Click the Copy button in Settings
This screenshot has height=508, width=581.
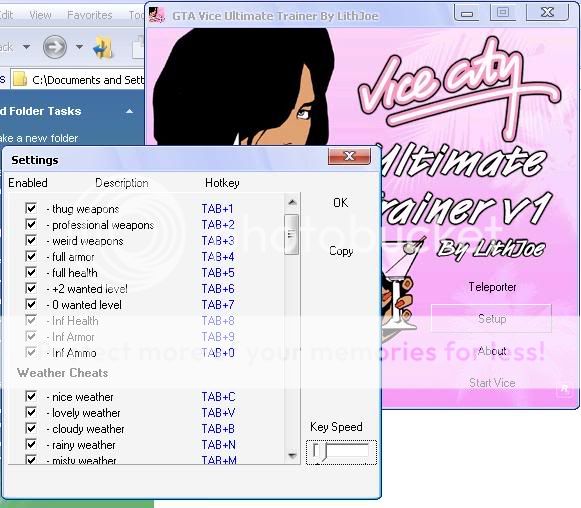pos(341,251)
